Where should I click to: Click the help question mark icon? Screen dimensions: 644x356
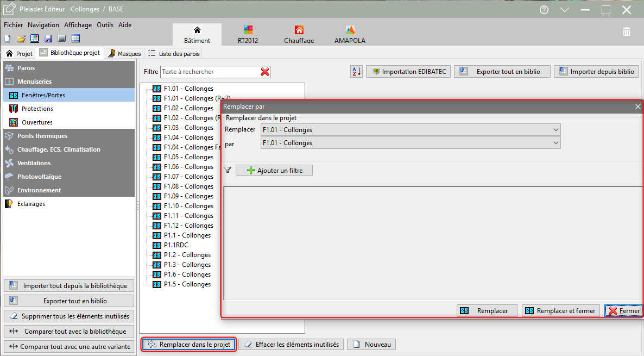point(544,10)
